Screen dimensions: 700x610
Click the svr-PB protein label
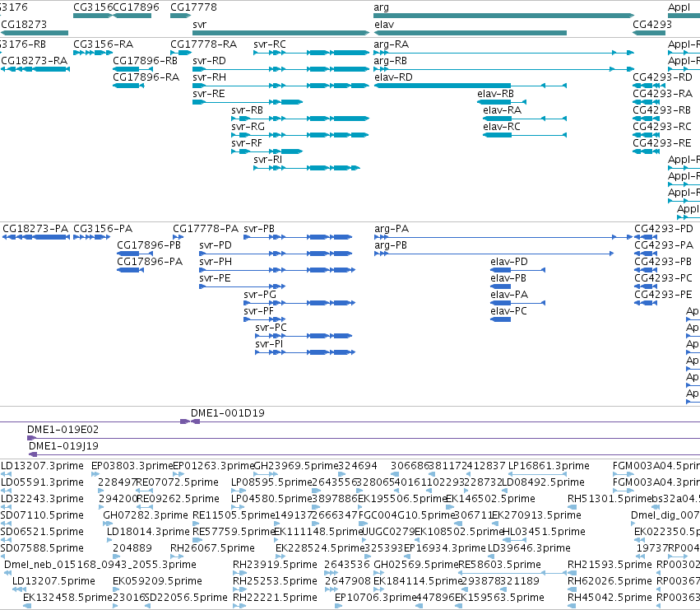pyautogui.click(x=259, y=229)
